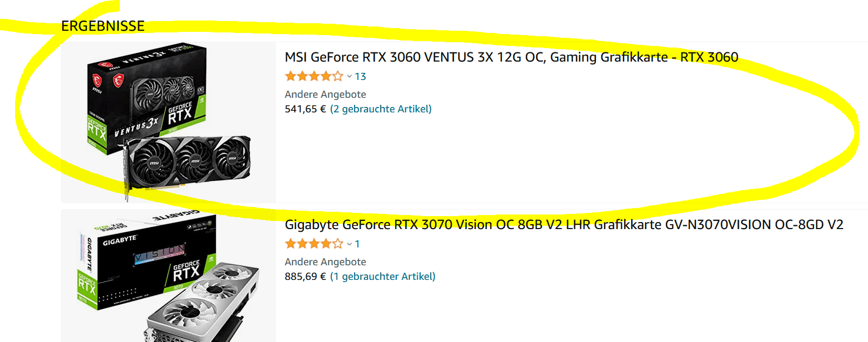Image resolution: width=868 pixels, height=342 pixels.
Task: Open the MSI RTX 3060 product image
Action: coord(168,122)
